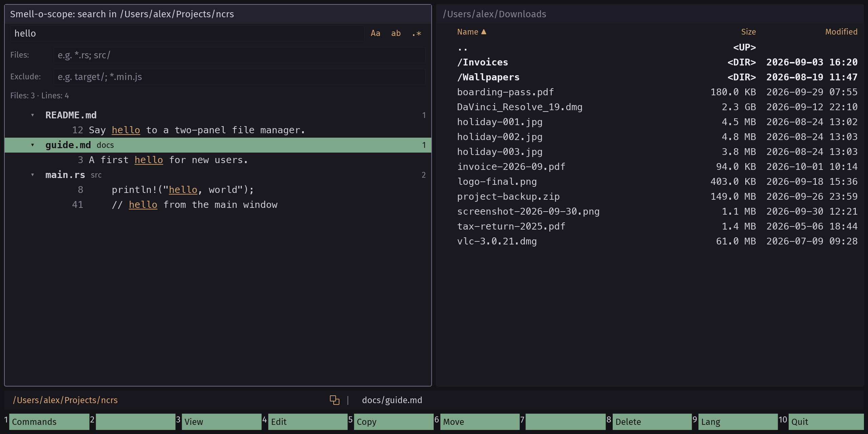Click the Delete function key button

652,422
